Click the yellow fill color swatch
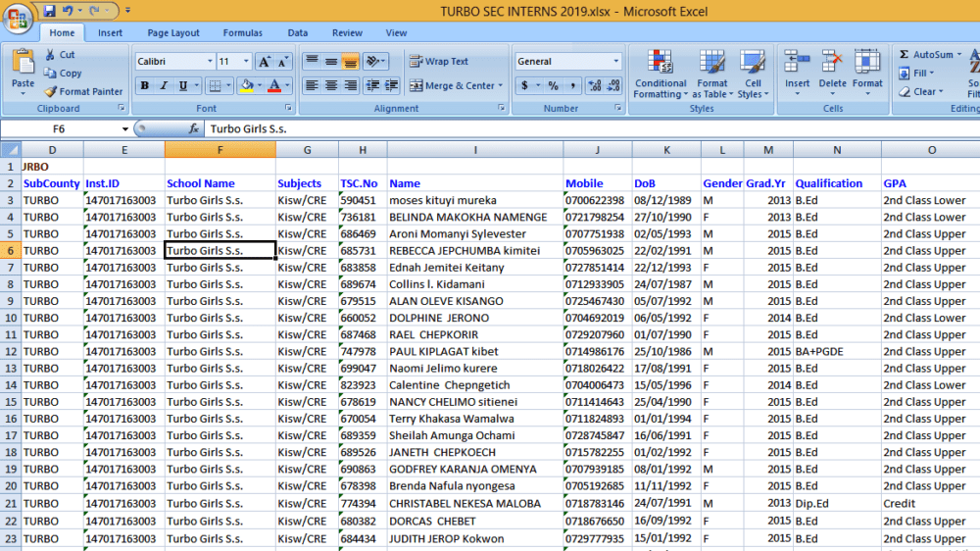The height and width of the screenshot is (551, 980). tap(247, 85)
